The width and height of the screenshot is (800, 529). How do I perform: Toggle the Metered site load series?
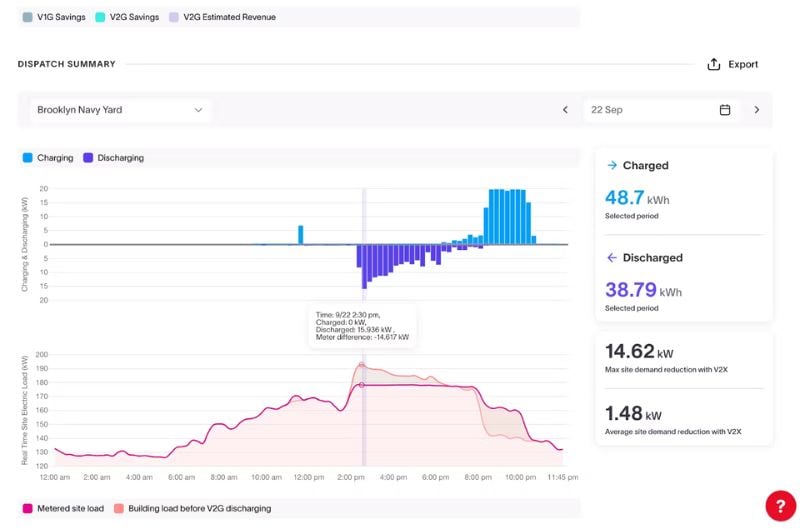coord(63,509)
